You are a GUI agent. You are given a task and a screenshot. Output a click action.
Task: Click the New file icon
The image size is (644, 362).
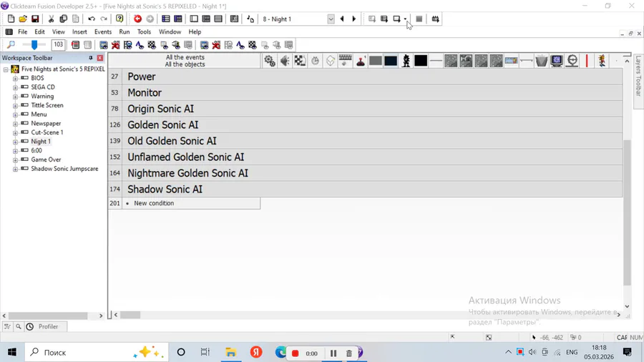click(x=11, y=19)
